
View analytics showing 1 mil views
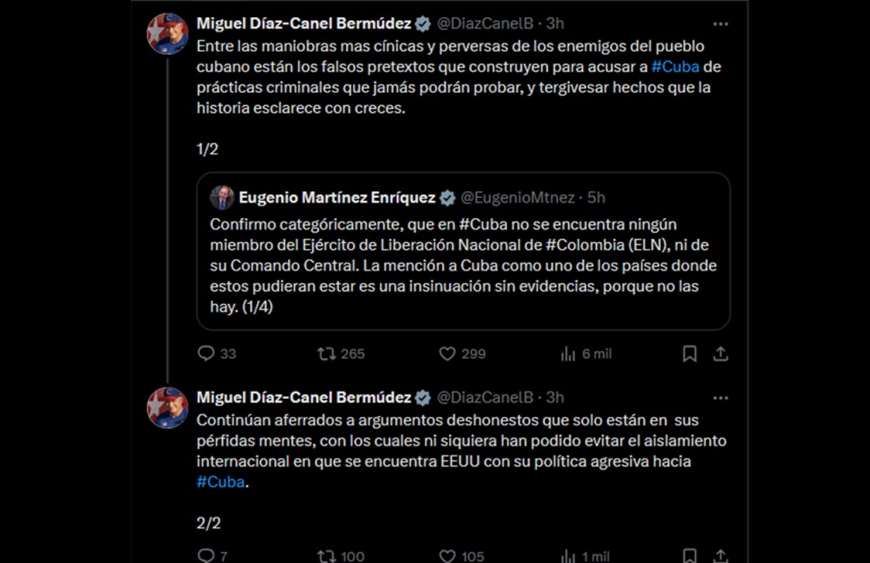tap(568, 556)
